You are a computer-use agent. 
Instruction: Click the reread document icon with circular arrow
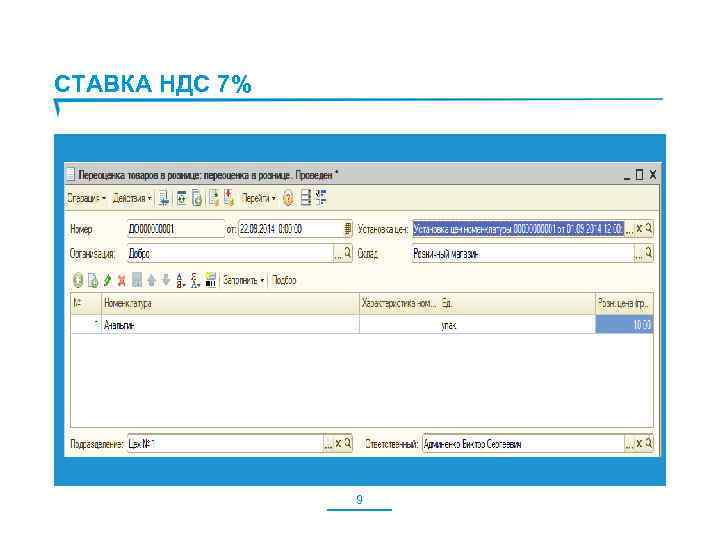click(x=197, y=198)
